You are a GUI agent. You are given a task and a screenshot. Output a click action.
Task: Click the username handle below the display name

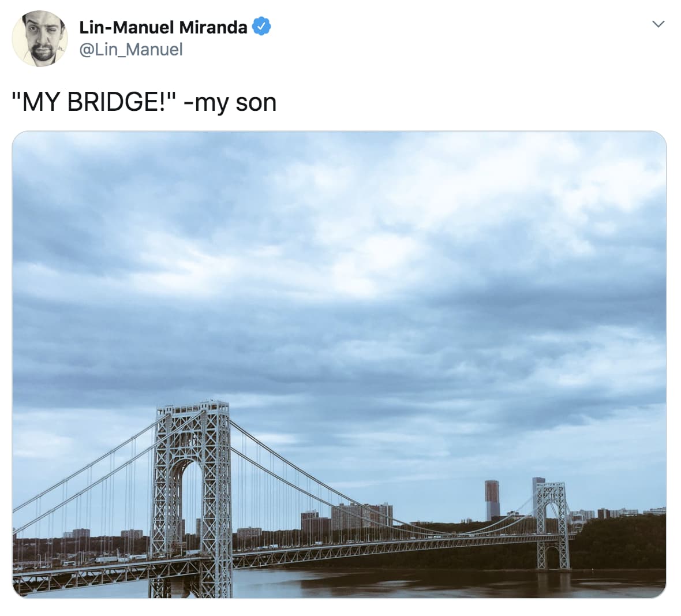click(x=130, y=50)
